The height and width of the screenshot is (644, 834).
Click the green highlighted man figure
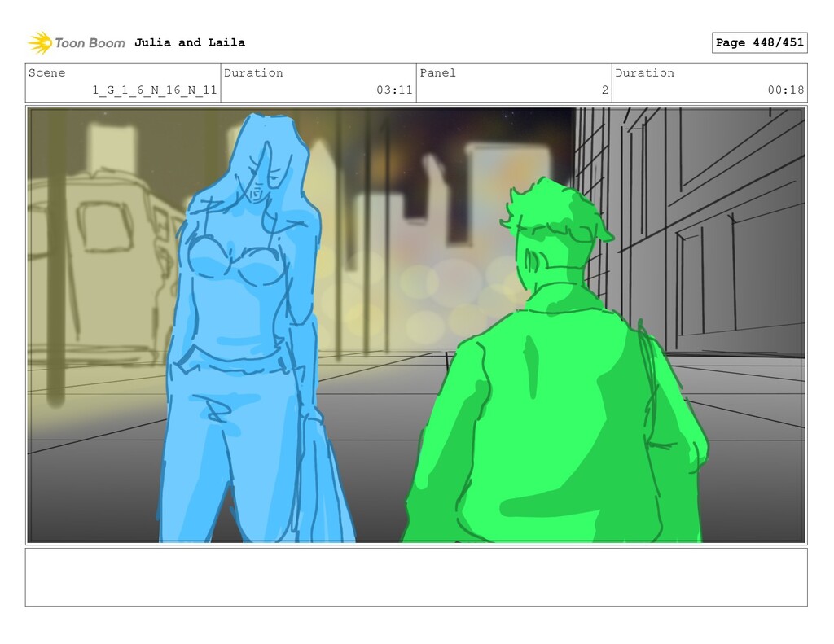click(x=555, y=361)
